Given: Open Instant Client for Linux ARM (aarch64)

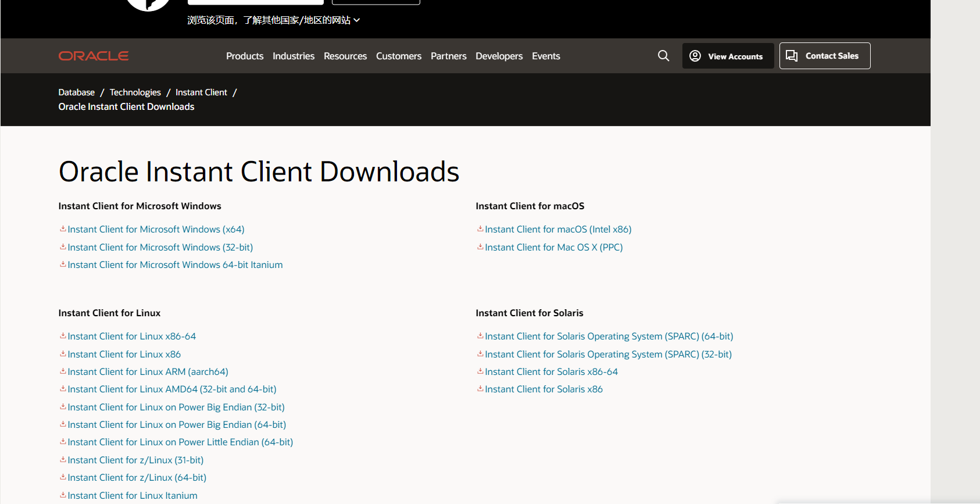Looking at the screenshot, I should pyautogui.click(x=148, y=372).
